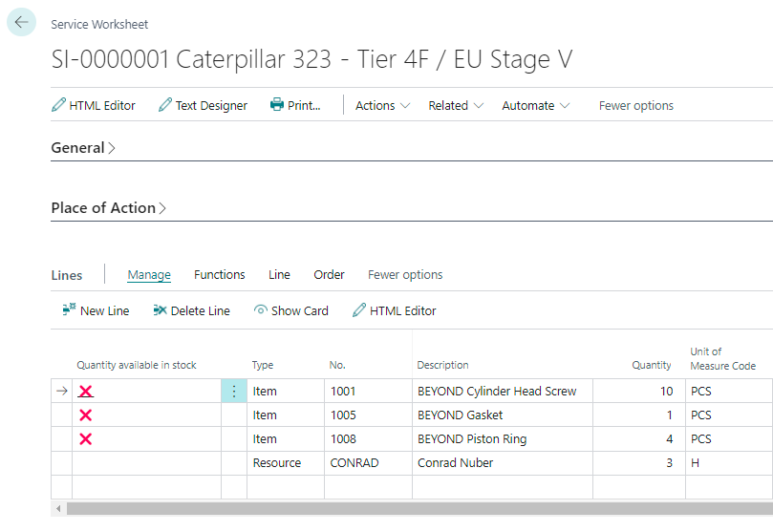Select the Order tab in Lines
The width and height of the screenshot is (773, 532).
(x=329, y=275)
